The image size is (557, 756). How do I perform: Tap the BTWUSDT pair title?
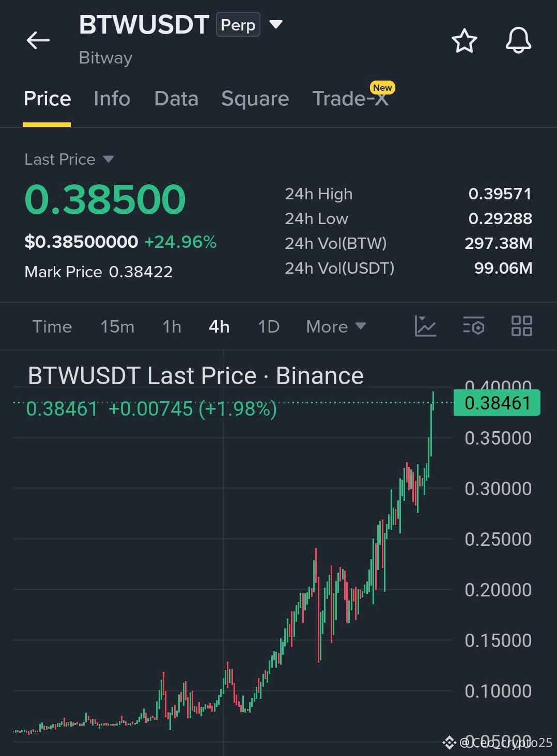click(x=144, y=25)
